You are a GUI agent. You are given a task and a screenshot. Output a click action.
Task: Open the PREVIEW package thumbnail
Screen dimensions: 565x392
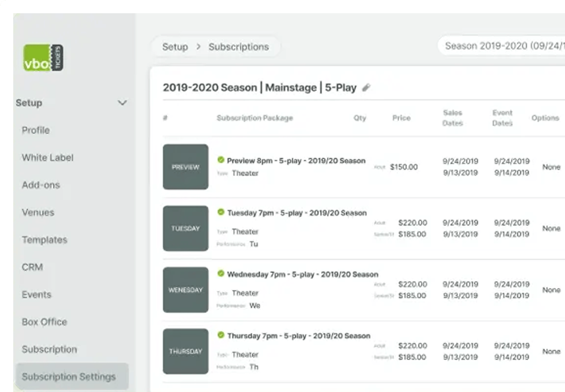tap(185, 167)
